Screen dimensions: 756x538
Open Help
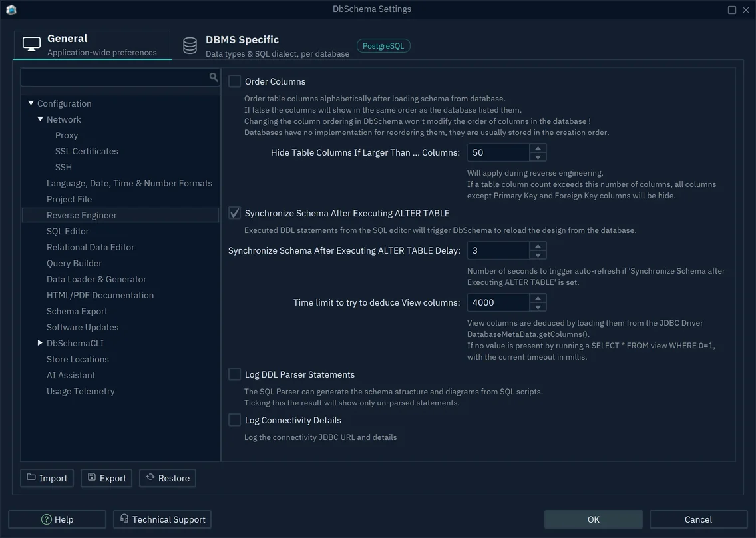tap(57, 519)
